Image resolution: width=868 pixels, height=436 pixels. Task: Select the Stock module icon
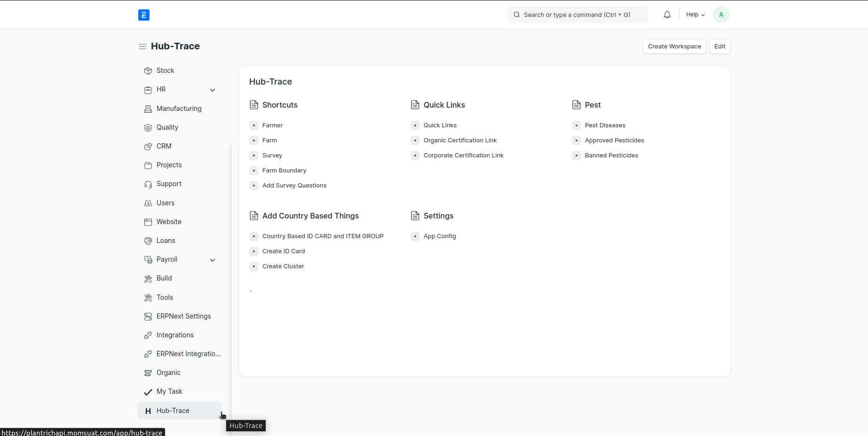(x=148, y=70)
